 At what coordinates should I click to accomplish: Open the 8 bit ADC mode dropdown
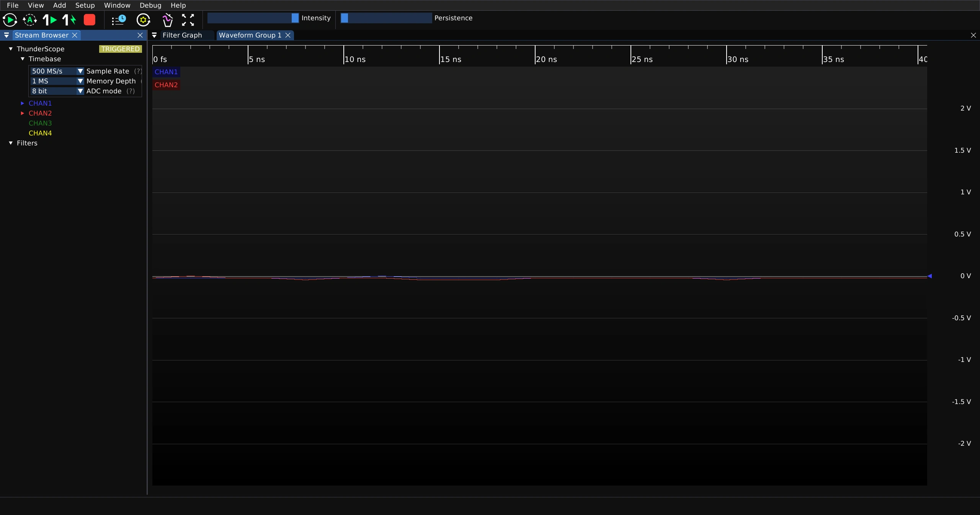click(57, 91)
